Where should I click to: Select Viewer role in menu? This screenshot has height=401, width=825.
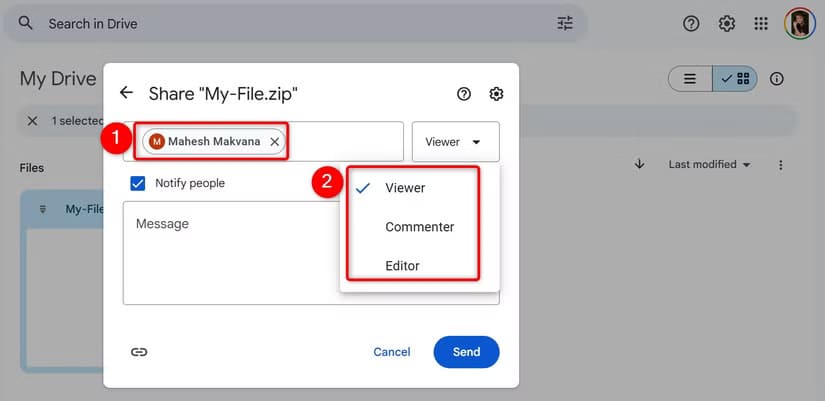[x=405, y=188]
